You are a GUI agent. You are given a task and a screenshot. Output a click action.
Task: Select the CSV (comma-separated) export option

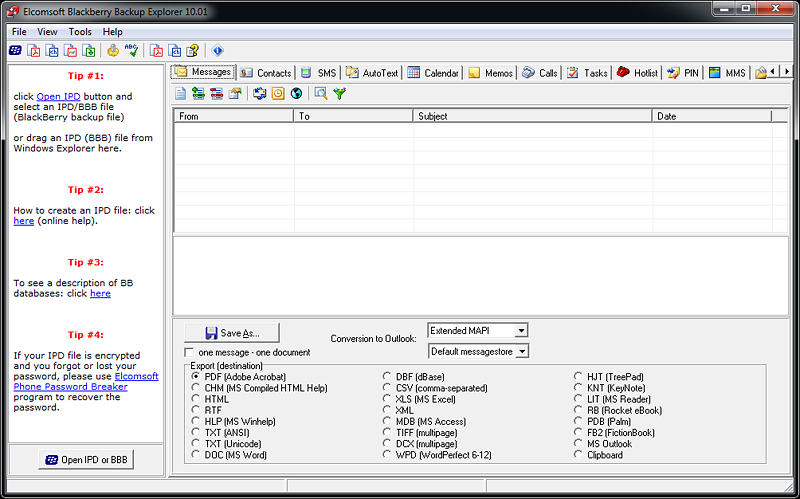(x=388, y=389)
